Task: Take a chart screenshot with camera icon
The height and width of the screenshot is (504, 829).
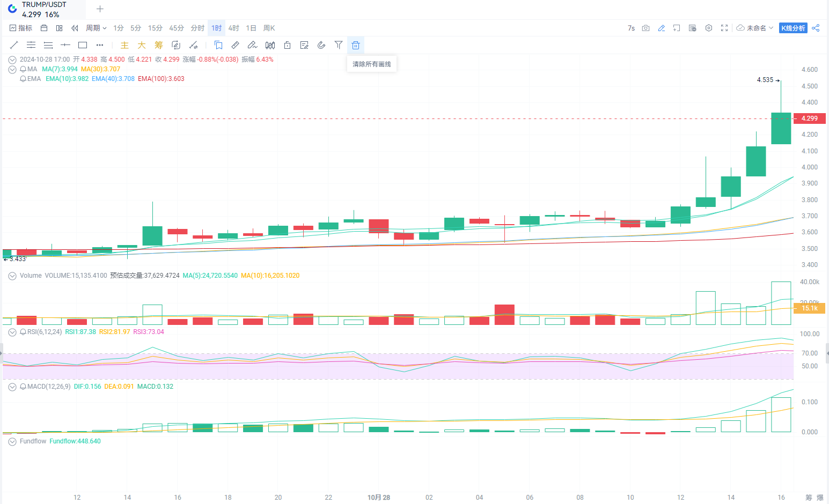Action: point(646,28)
